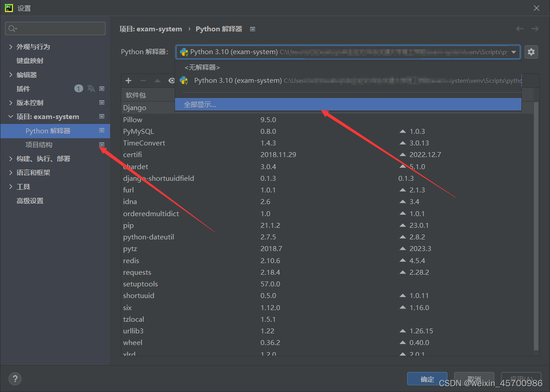
Task: Open the interpreter gear settings menu
Action: tap(531, 52)
